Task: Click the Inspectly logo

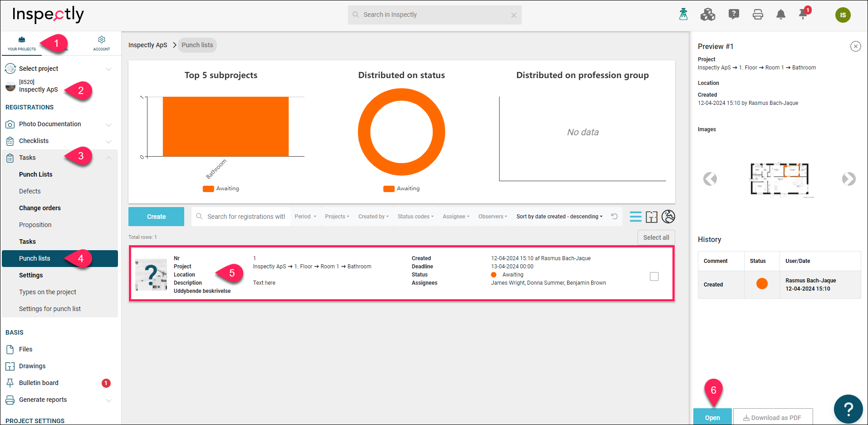Action: click(48, 15)
